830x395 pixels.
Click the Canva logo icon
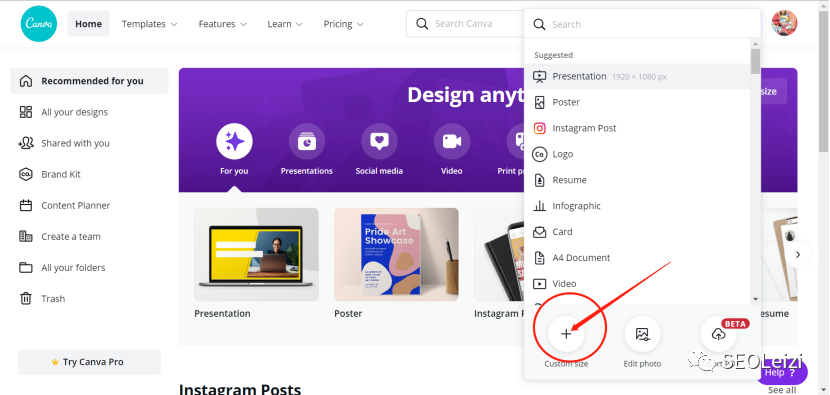click(x=39, y=24)
